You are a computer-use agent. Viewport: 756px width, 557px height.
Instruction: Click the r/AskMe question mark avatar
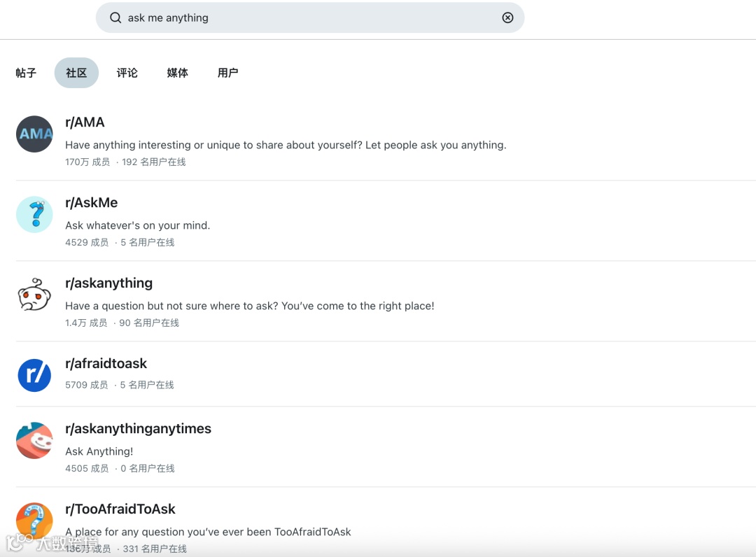pyautogui.click(x=34, y=214)
